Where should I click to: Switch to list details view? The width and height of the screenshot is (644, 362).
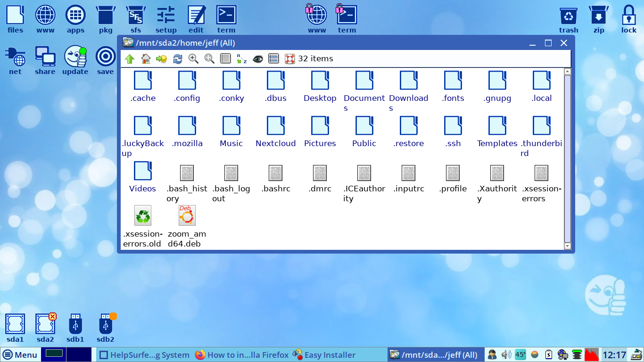pos(225,58)
